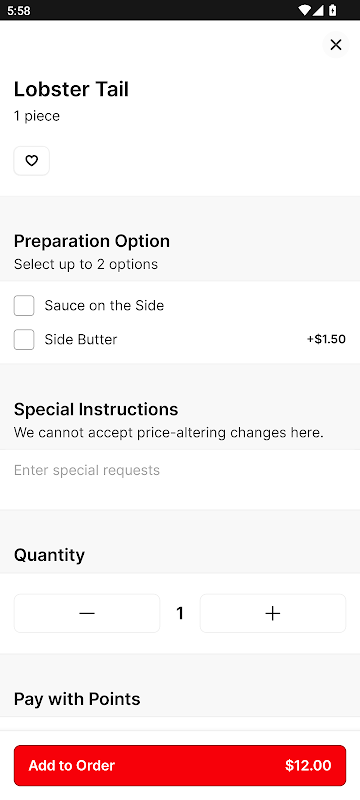Image resolution: width=360 pixels, height=800 pixels.
Task: Open the Pay with Points section
Action: [77, 698]
